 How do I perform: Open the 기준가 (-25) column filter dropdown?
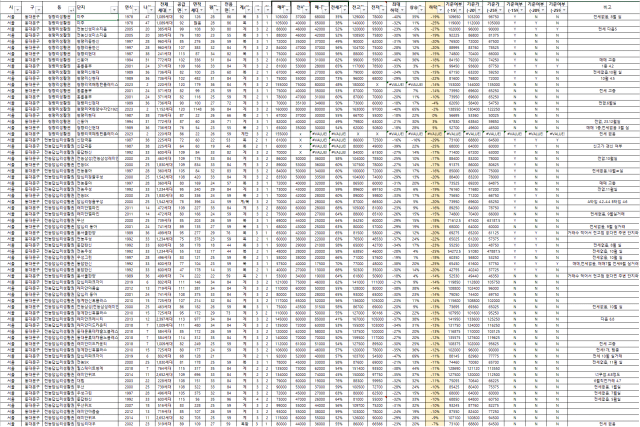(500, 9)
